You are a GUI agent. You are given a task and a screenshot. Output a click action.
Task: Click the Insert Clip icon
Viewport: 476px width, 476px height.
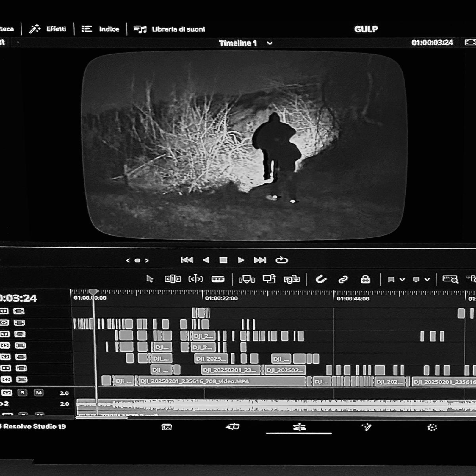click(247, 279)
